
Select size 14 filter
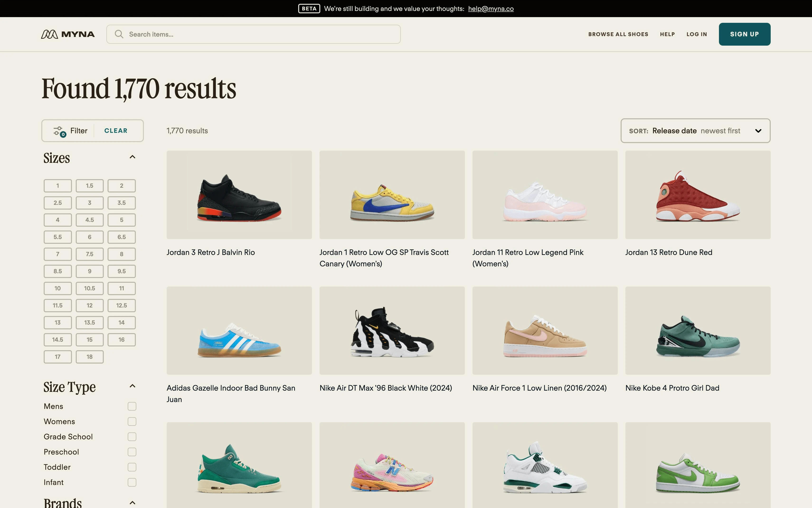122,322
